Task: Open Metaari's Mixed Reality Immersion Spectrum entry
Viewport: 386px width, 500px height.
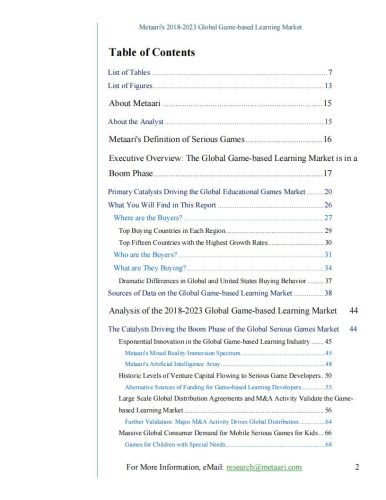Action: coord(228,353)
